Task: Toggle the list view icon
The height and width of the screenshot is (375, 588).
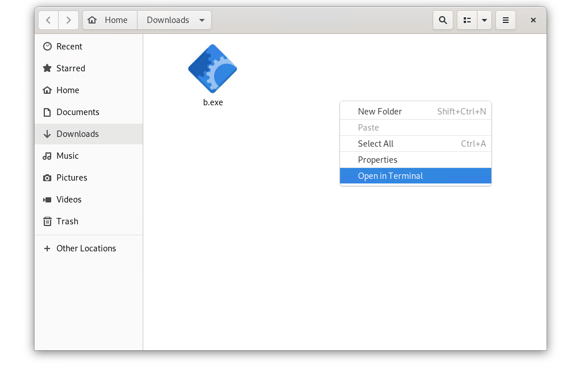Action: pyautogui.click(x=467, y=20)
